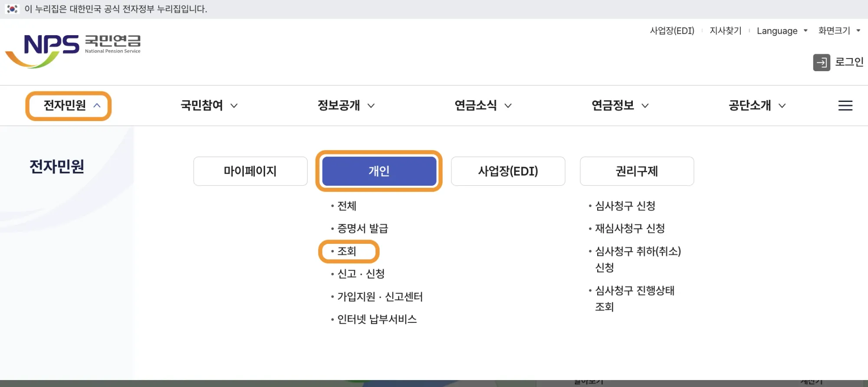Expand the 국민참여 menu
Screen dimensions: 868x387
[209, 105]
